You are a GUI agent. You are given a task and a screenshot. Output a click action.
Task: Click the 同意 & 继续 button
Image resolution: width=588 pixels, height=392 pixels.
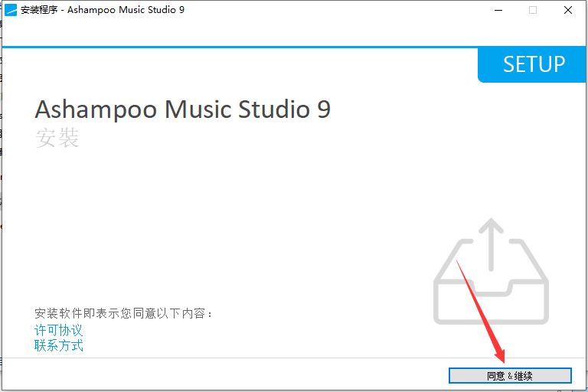pyautogui.click(x=510, y=375)
